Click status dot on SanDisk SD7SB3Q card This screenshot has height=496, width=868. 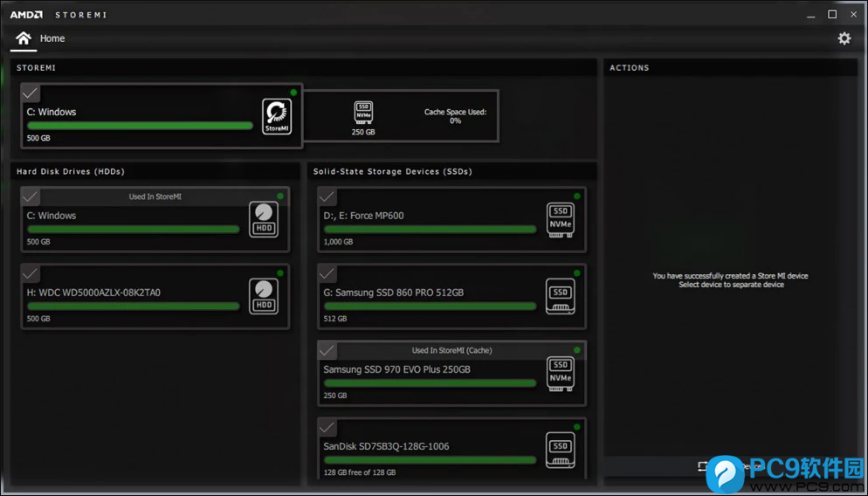coord(577,427)
